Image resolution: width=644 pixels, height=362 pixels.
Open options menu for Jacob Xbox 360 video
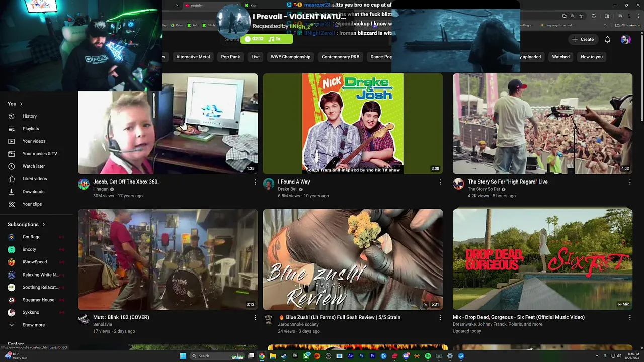click(255, 182)
